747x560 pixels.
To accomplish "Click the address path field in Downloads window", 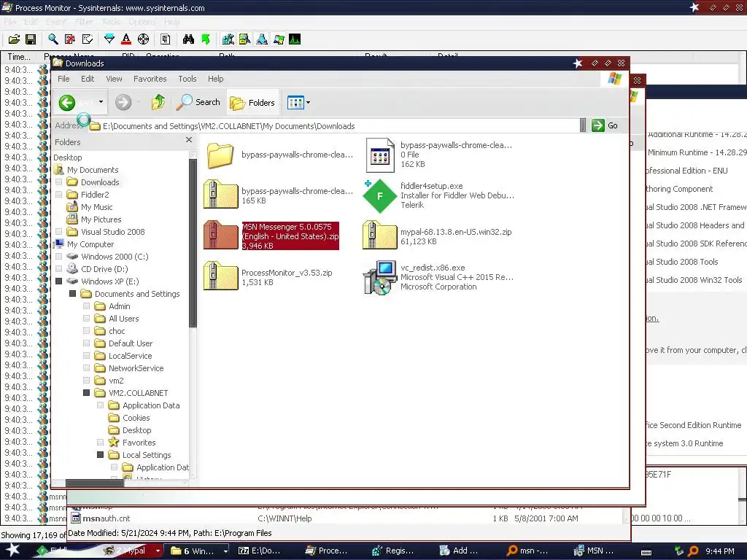I will [x=333, y=125].
